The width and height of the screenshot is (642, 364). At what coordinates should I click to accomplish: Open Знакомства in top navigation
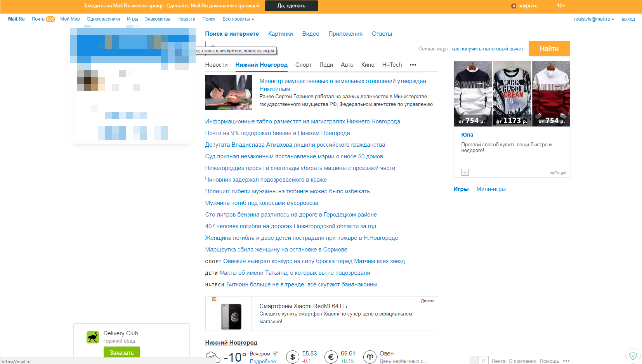[158, 19]
